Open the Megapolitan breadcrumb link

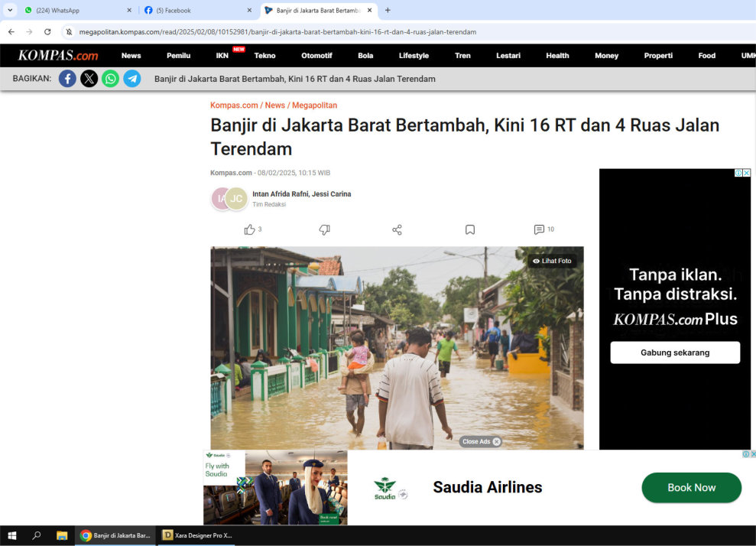pos(314,106)
